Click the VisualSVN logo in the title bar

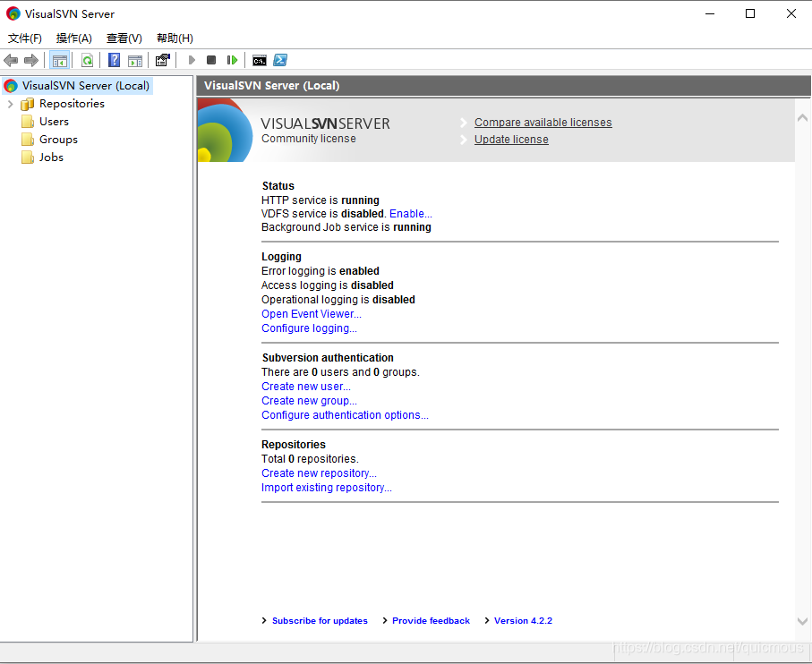click(x=13, y=13)
